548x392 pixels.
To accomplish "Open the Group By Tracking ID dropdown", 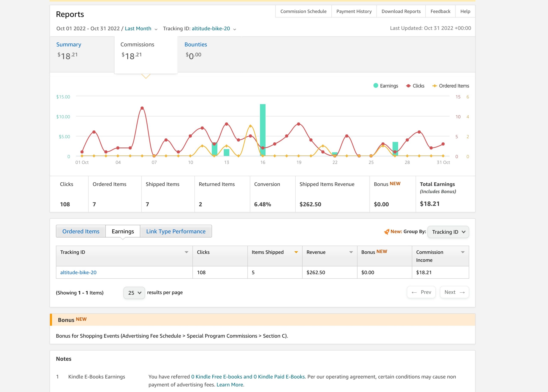I will (448, 232).
